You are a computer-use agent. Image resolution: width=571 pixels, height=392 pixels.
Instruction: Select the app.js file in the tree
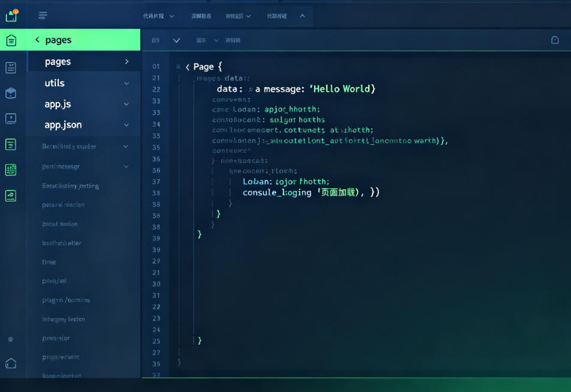(58, 104)
